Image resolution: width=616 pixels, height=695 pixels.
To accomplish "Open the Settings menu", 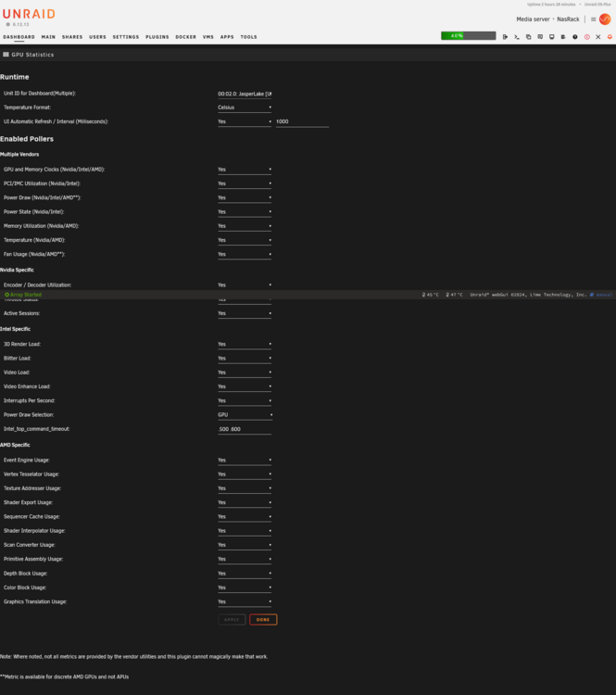I will [x=126, y=37].
